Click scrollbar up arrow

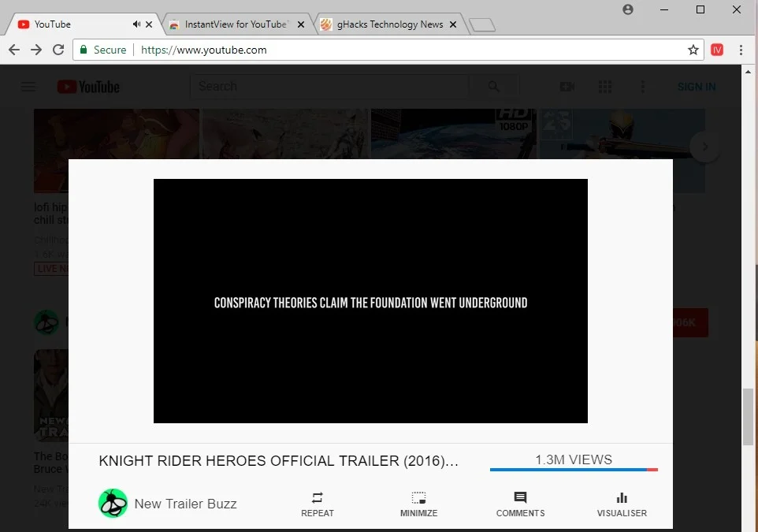[x=749, y=72]
